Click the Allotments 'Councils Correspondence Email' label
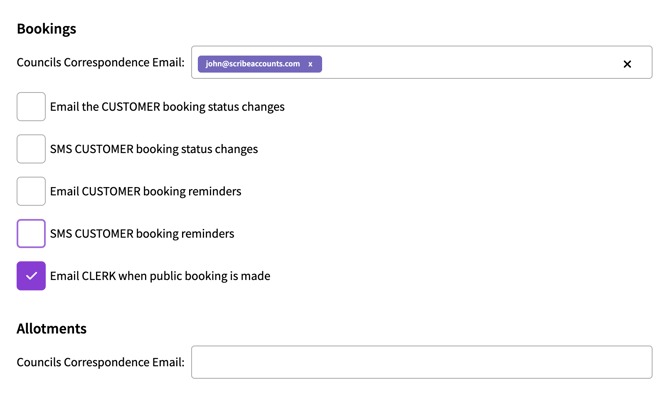The width and height of the screenshot is (670, 409). (x=100, y=362)
